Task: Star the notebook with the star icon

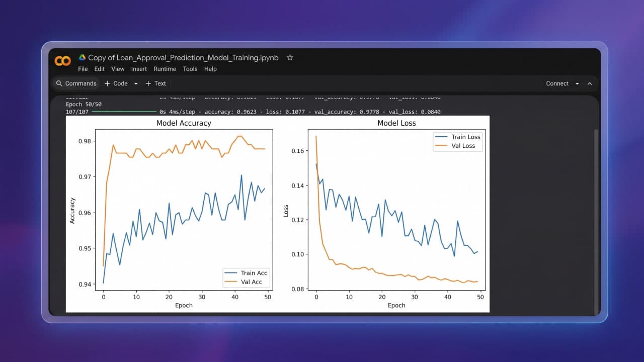Action: click(x=290, y=57)
